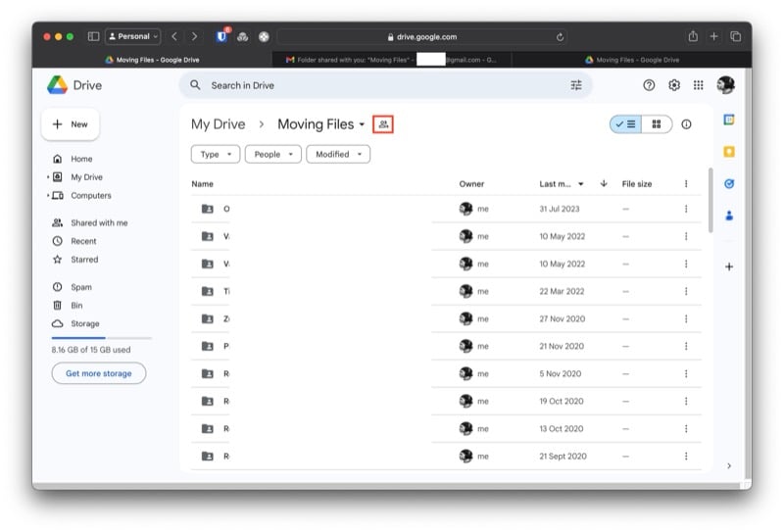Select folder icon in 31 Jul 2023 row
Screen dimensions: 784x532
pos(207,209)
